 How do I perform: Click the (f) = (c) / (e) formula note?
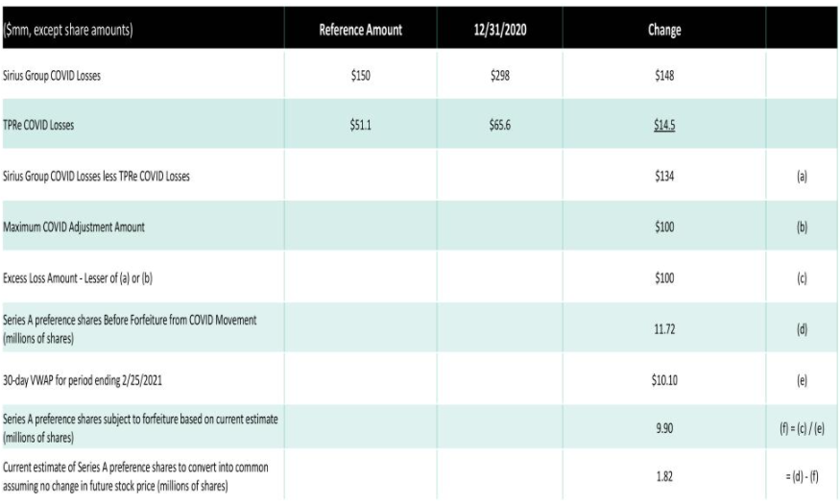802,428
